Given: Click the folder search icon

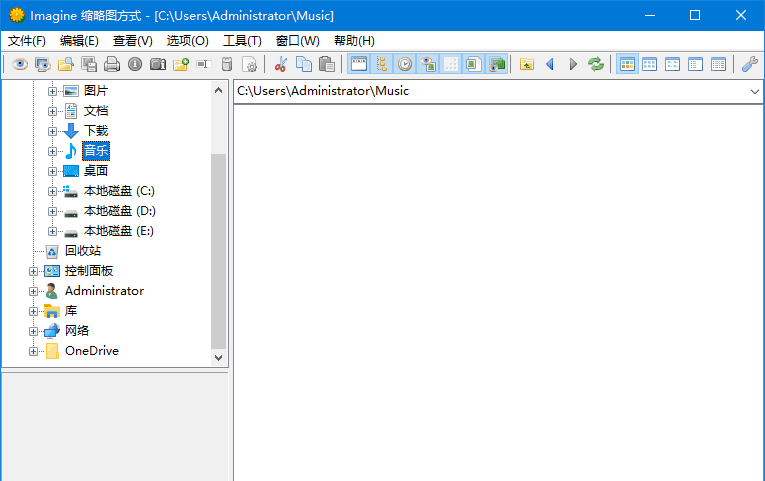Looking at the screenshot, I should tap(66, 64).
